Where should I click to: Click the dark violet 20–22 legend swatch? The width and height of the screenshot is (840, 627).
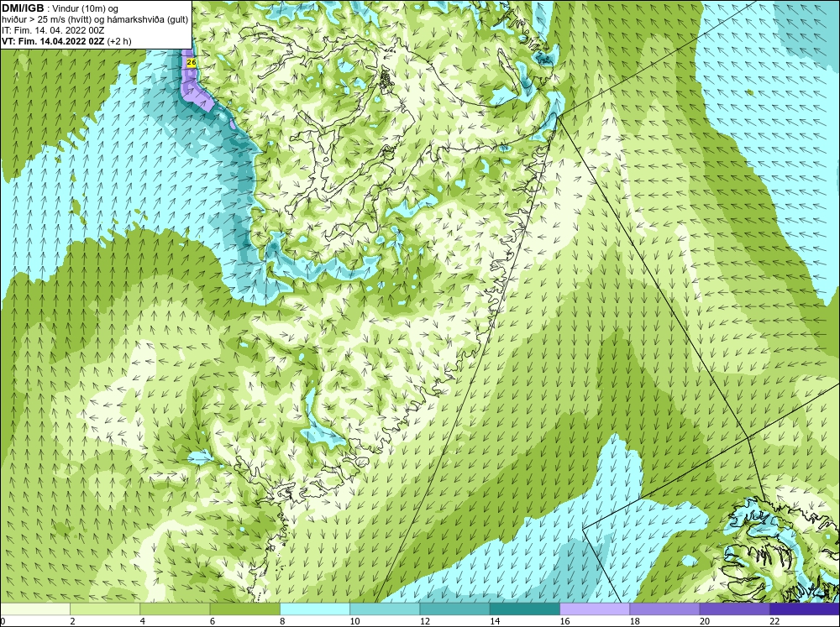(734, 609)
